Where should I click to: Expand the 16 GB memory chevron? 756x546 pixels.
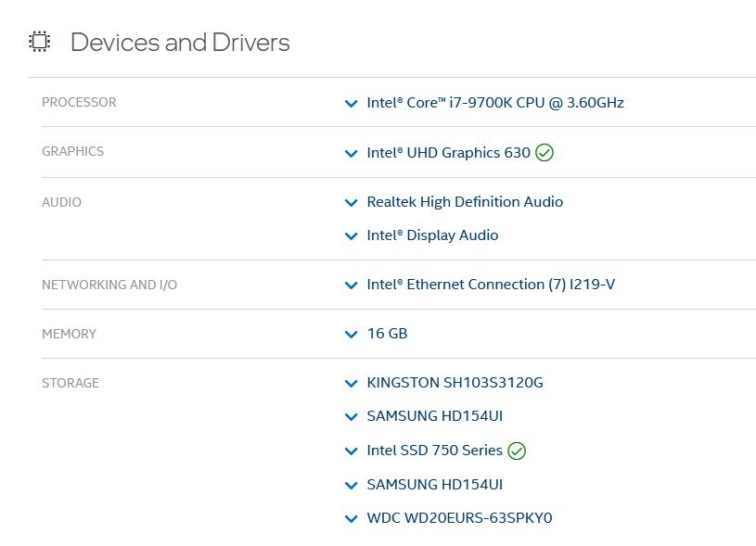pyautogui.click(x=352, y=335)
